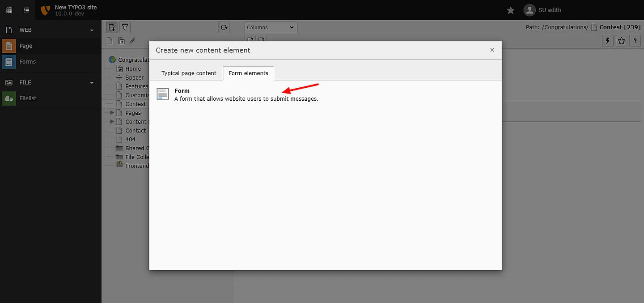Click the TYPO3 logo in the top bar

coord(45,10)
